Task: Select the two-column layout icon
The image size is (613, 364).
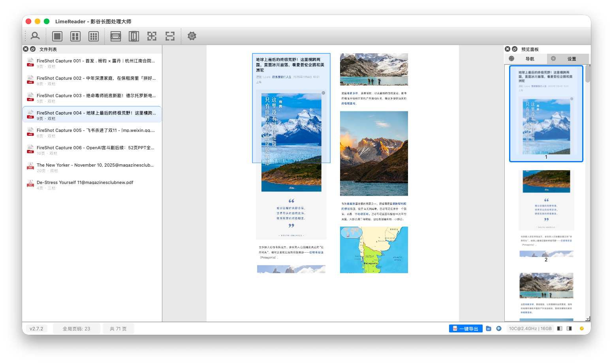Action: [x=75, y=36]
